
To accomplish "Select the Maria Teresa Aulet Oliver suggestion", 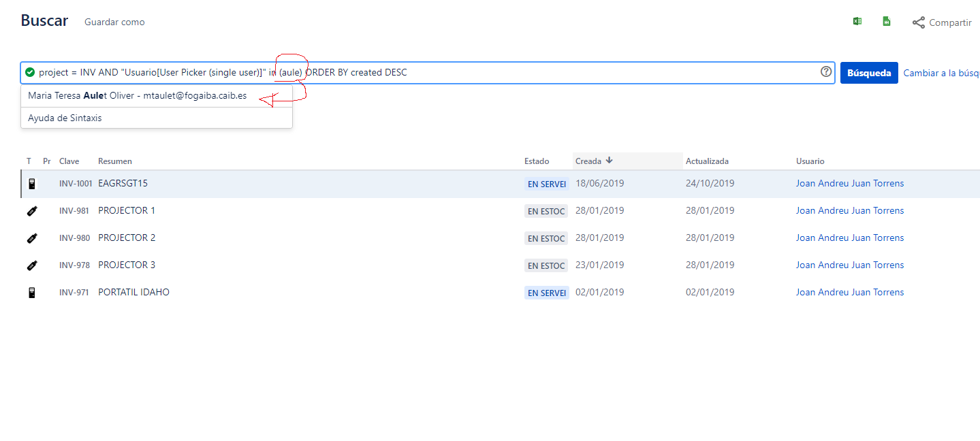I will [x=157, y=96].
